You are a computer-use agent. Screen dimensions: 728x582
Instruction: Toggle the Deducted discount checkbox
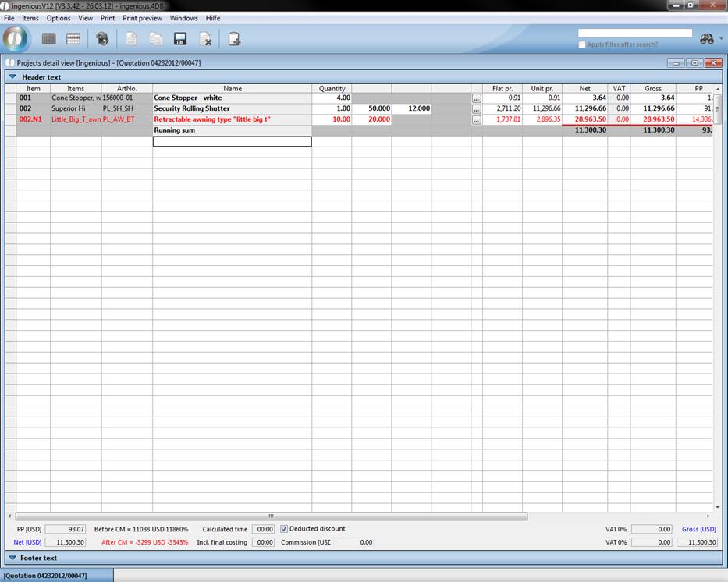point(284,529)
